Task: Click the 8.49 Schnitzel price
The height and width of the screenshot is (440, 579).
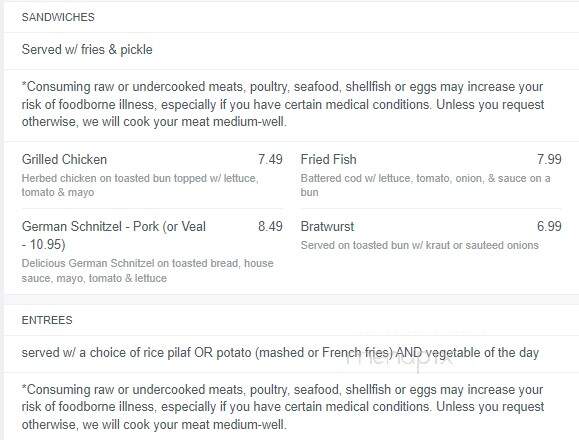Action: (270, 226)
